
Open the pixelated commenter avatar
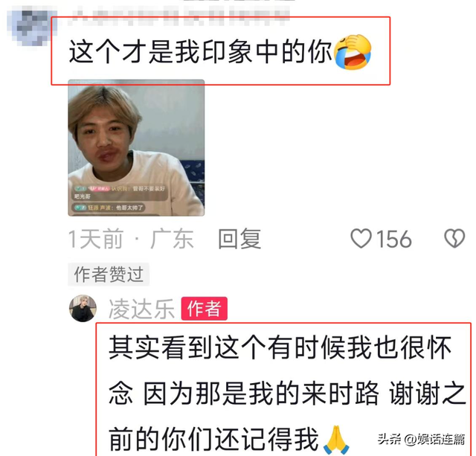pos(32,29)
